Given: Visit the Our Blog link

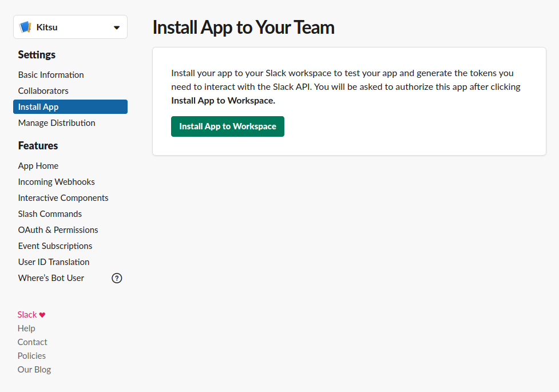Looking at the screenshot, I should click(x=34, y=369).
